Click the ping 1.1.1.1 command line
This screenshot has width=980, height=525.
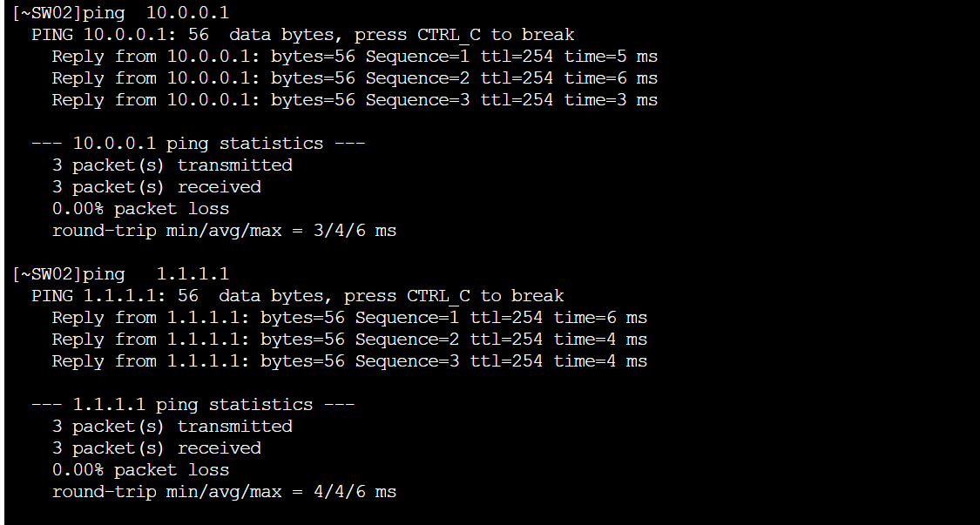[x=120, y=274]
